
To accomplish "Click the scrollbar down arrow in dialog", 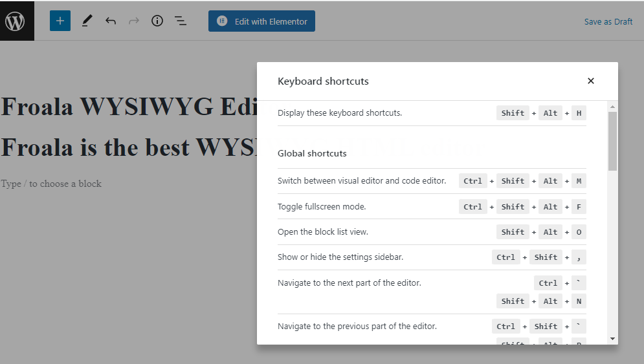I will (612, 339).
